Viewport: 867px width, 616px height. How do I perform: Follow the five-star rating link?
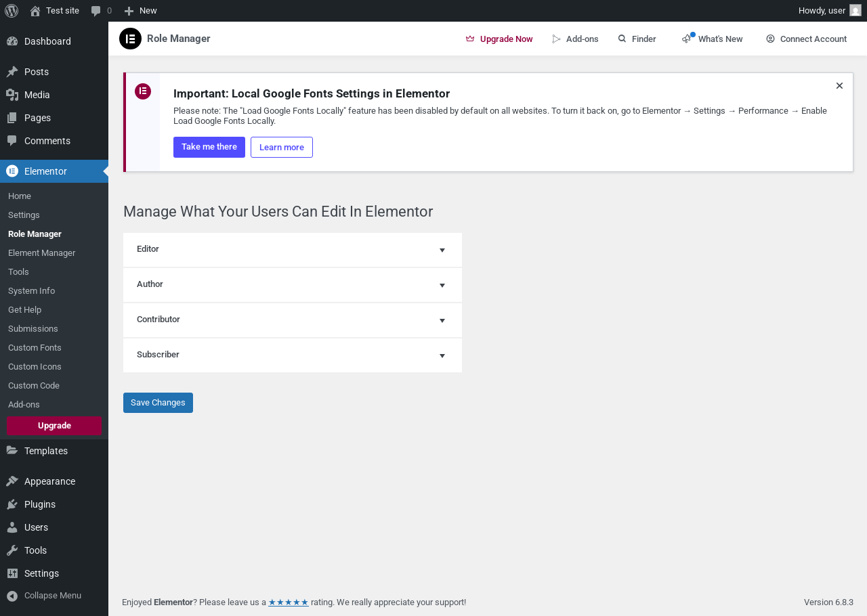click(289, 602)
